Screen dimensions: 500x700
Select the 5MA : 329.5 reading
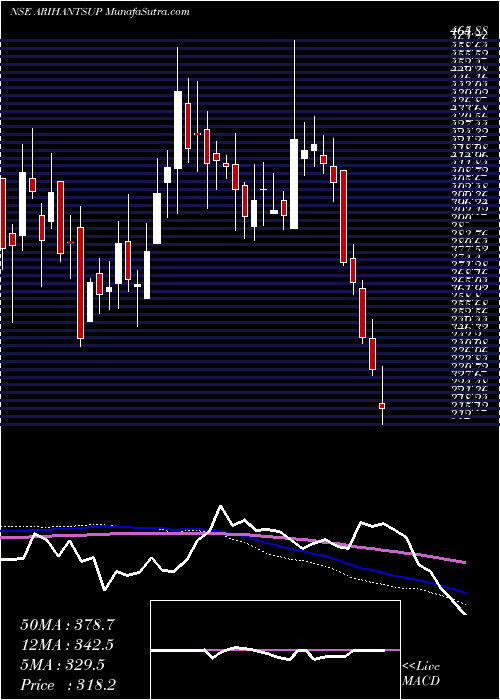63,665
